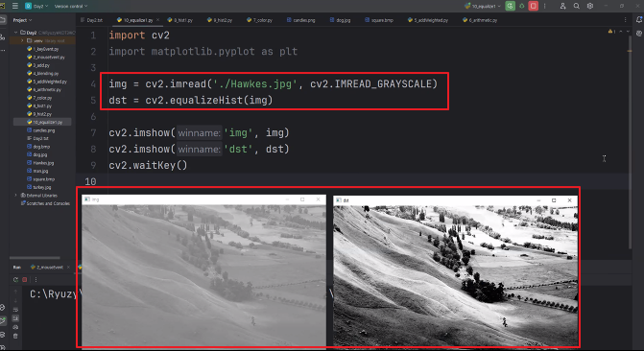Open the Notifications bell icon

[639, 20]
